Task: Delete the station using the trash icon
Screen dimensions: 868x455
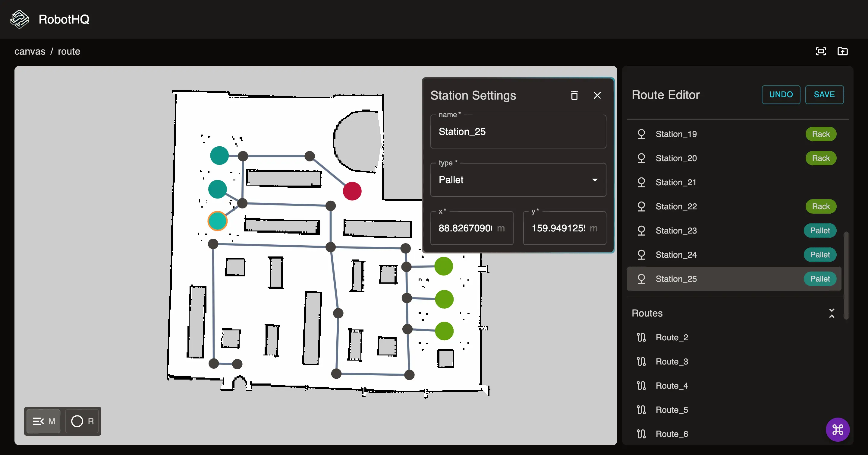Action: (574, 95)
